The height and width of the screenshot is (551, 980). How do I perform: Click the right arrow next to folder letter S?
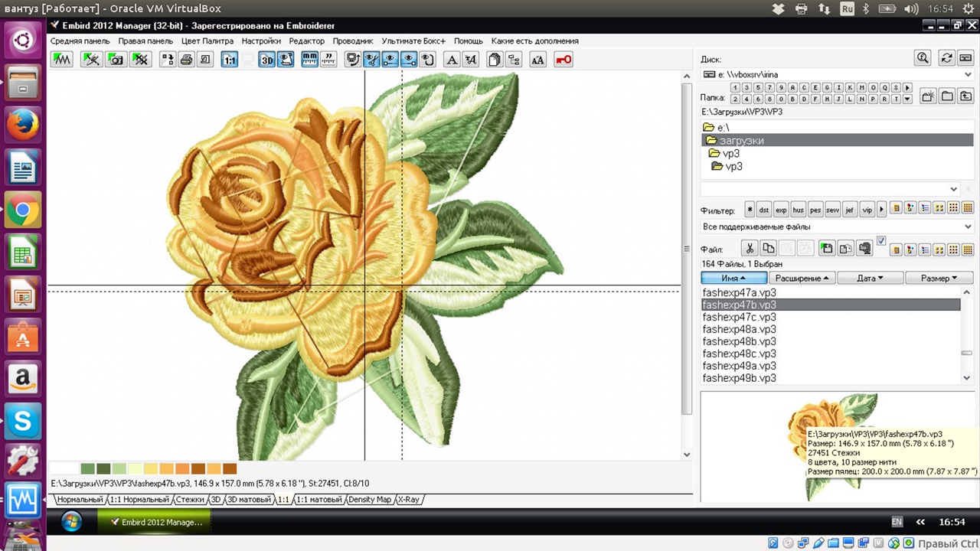(x=907, y=87)
